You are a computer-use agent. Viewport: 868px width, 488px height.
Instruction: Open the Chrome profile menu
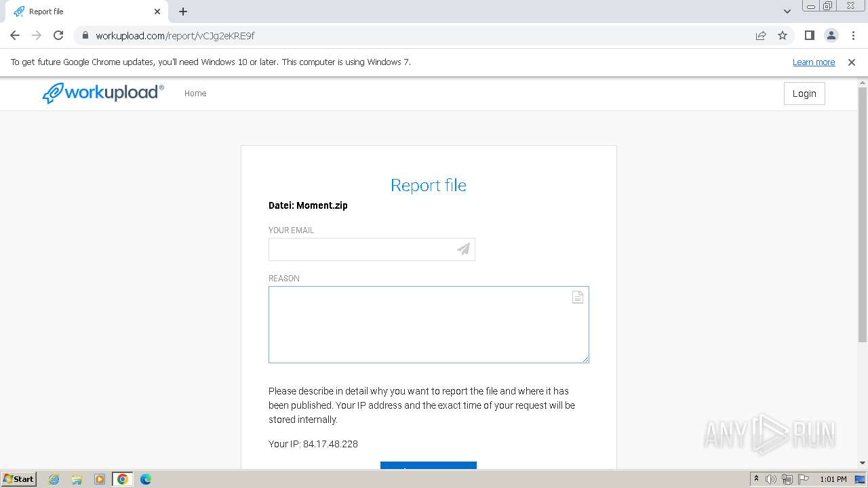point(831,35)
